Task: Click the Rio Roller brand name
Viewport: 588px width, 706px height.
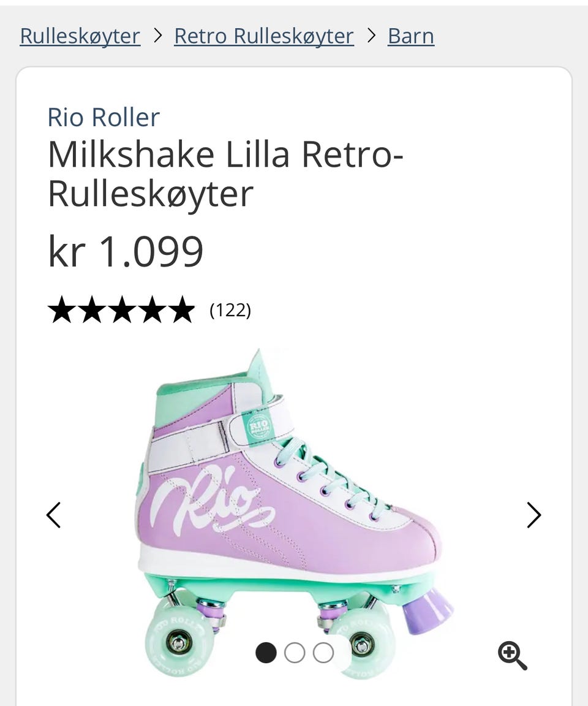Action: (104, 117)
